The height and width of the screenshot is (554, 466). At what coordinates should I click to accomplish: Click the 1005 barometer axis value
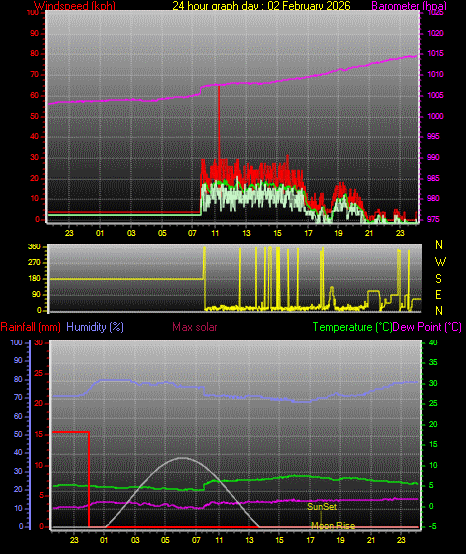click(435, 95)
